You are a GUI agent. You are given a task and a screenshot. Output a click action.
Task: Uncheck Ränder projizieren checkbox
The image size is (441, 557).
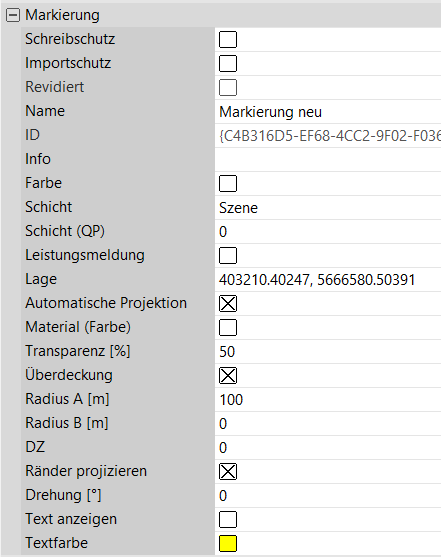coord(228,472)
